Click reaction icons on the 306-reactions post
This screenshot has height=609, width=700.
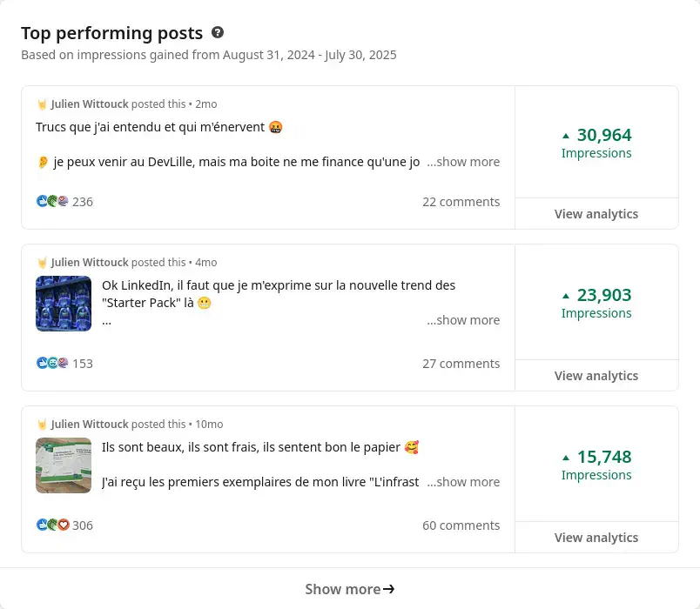point(52,525)
